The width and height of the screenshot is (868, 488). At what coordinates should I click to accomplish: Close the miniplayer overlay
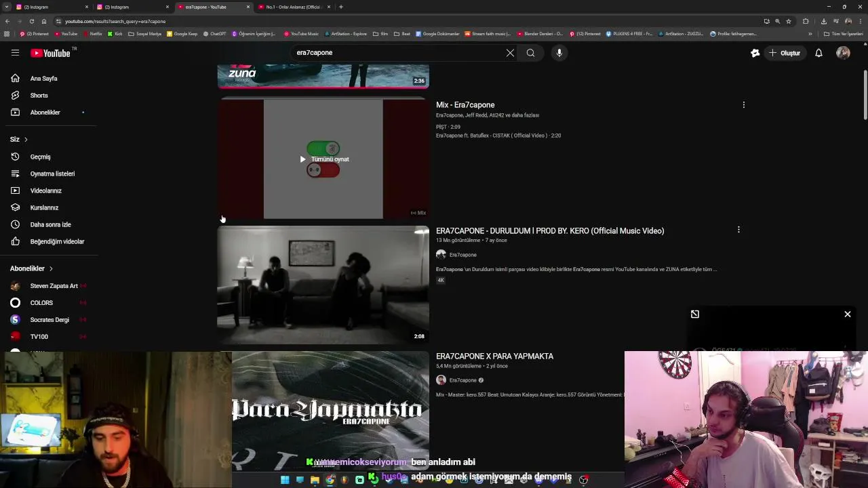point(848,314)
